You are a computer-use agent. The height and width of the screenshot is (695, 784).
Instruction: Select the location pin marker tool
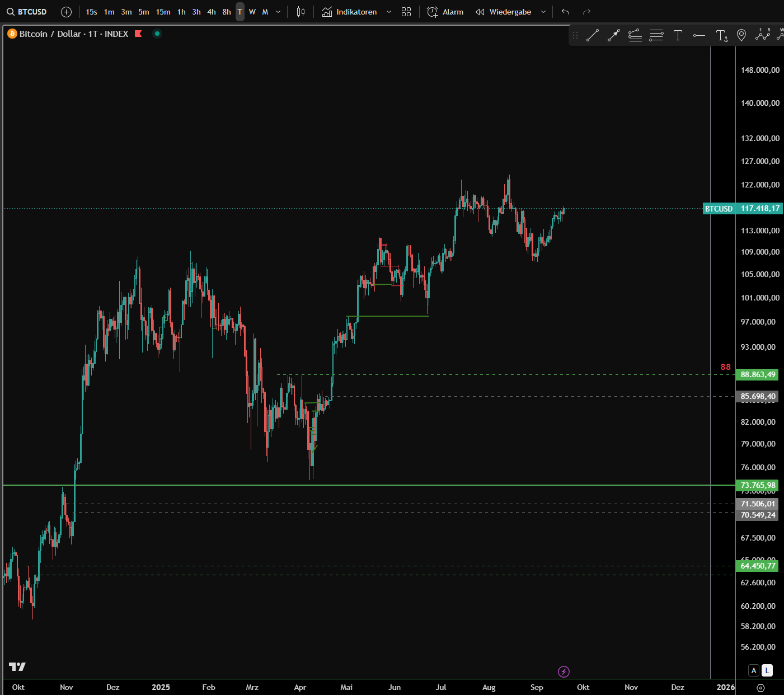pyautogui.click(x=741, y=36)
